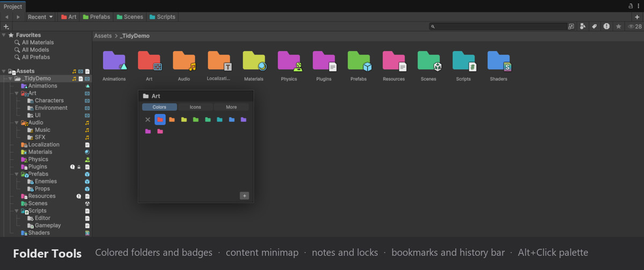The width and height of the screenshot is (644, 270).
Task: Collapse the Art folder tree arrow
Action: click(17, 93)
